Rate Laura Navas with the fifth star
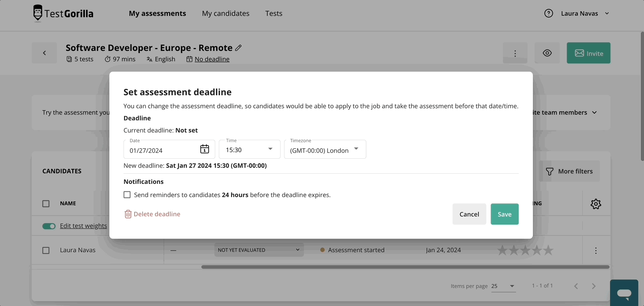The height and width of the screenshot is (306, 644). (x=548, y=250)
